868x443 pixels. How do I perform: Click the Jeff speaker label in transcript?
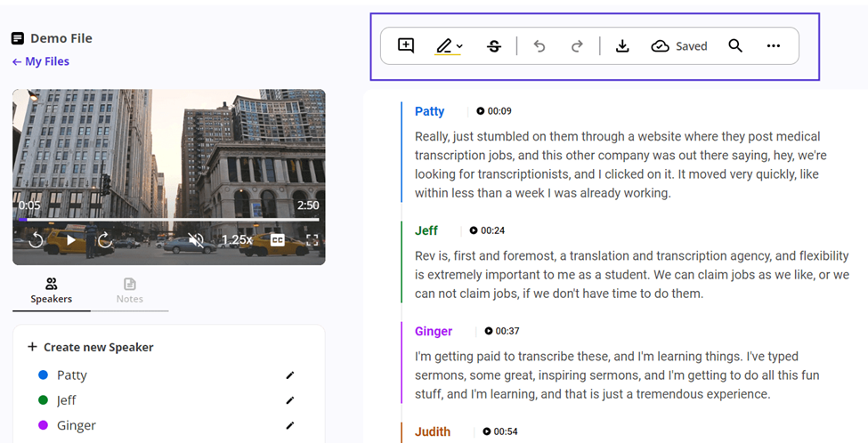tap(426, 230)
